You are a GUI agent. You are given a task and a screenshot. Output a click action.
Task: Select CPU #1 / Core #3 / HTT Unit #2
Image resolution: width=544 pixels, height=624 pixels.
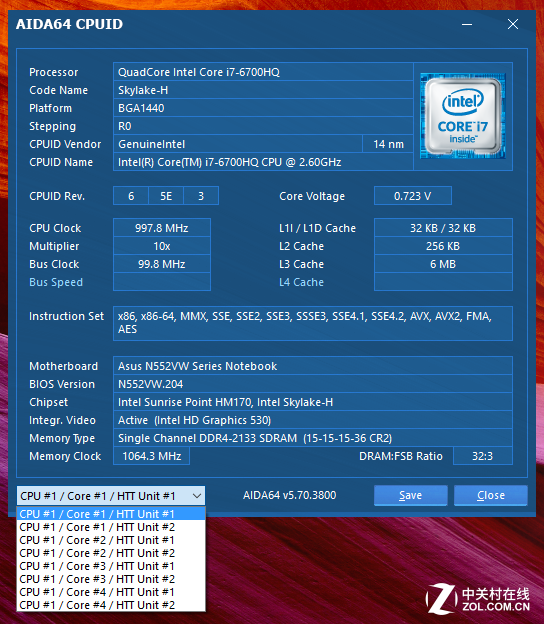coord(111,579)
